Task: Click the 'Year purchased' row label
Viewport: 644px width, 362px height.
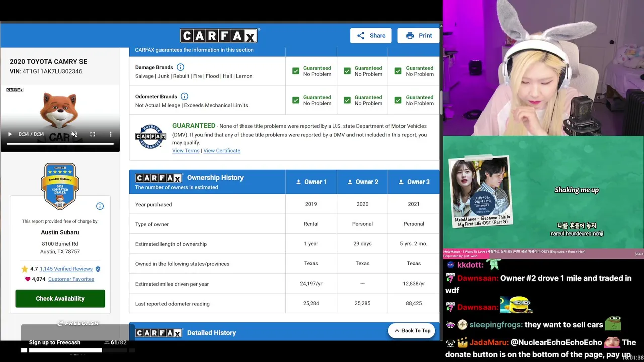Action: 153,204
